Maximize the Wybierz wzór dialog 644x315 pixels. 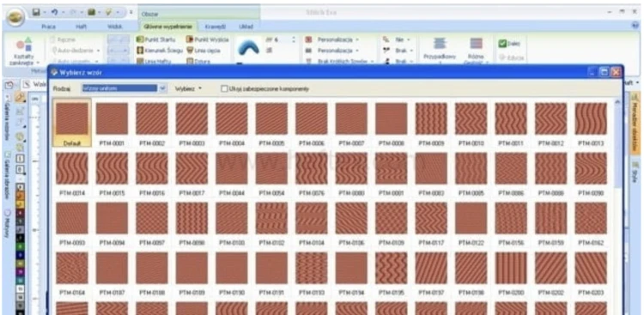point(604,72)
